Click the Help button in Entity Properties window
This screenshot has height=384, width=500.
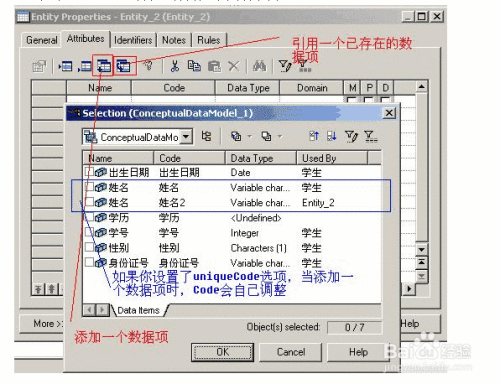click(420, 324)
